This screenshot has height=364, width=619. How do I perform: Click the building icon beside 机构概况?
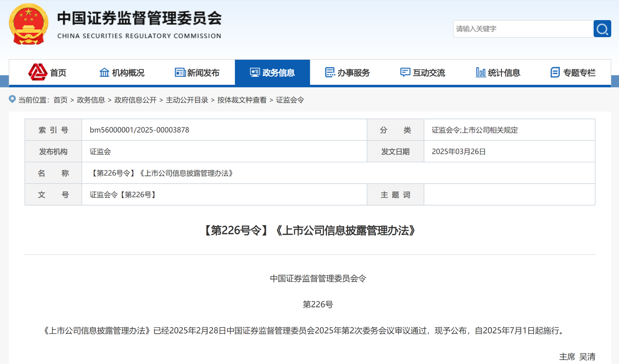(x=104, y=72)
